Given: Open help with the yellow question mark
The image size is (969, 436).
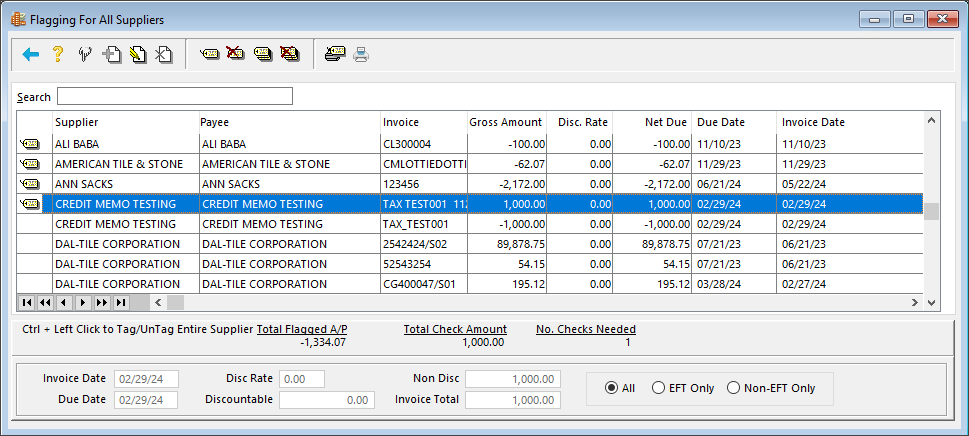Looking at the screenshot, I should pos(57,55).
